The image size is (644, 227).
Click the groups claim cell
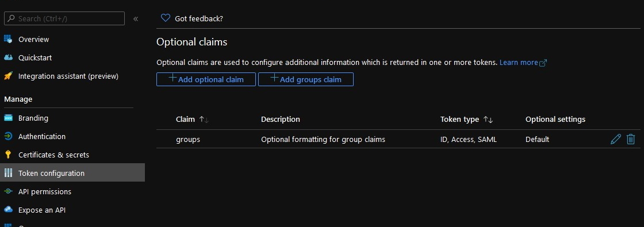(188, 140)
